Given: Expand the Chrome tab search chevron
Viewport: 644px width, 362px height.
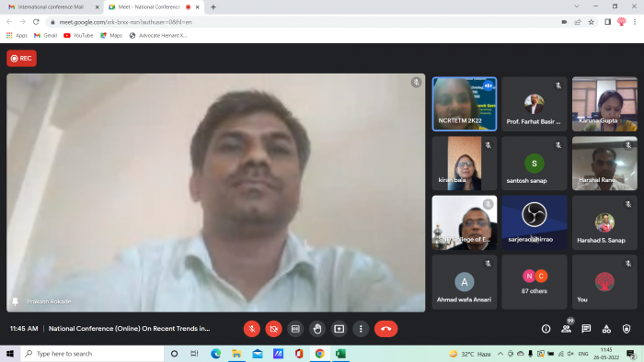Looking at the screenshot, I should 577,6.
